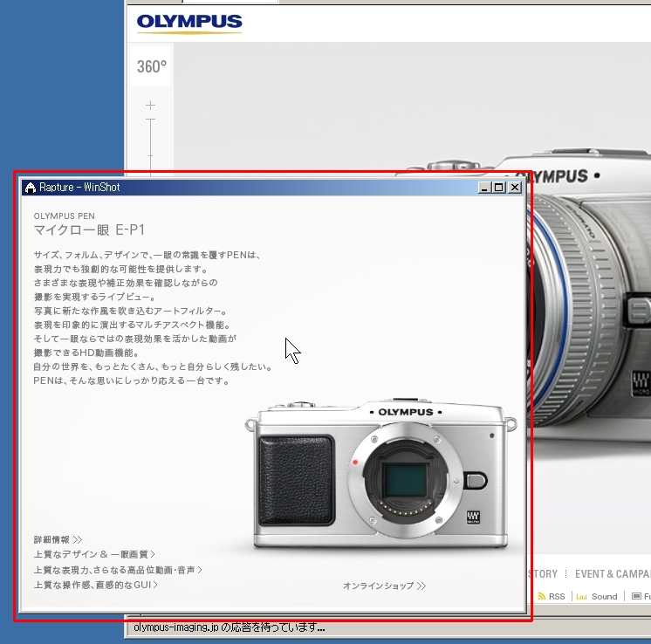Open the 360° view button
Viewport: 651px width, 644px height.
[x=151, y=66]
